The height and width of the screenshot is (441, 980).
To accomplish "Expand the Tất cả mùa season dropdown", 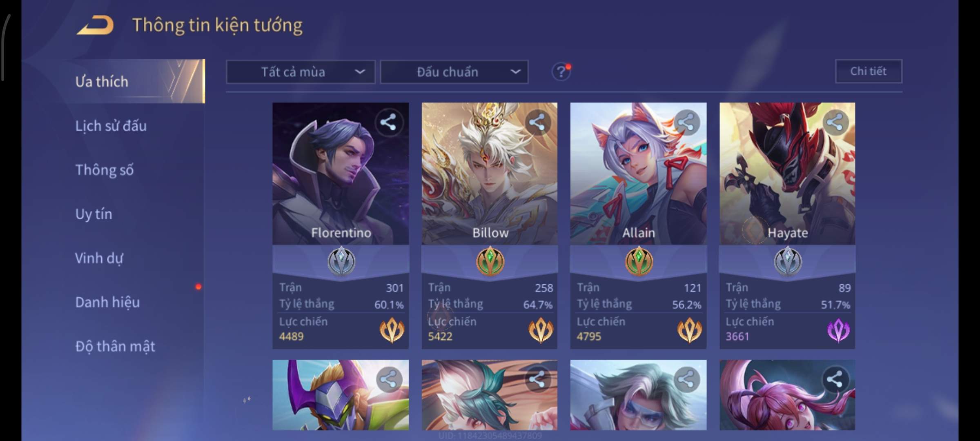I will point(301,72).
